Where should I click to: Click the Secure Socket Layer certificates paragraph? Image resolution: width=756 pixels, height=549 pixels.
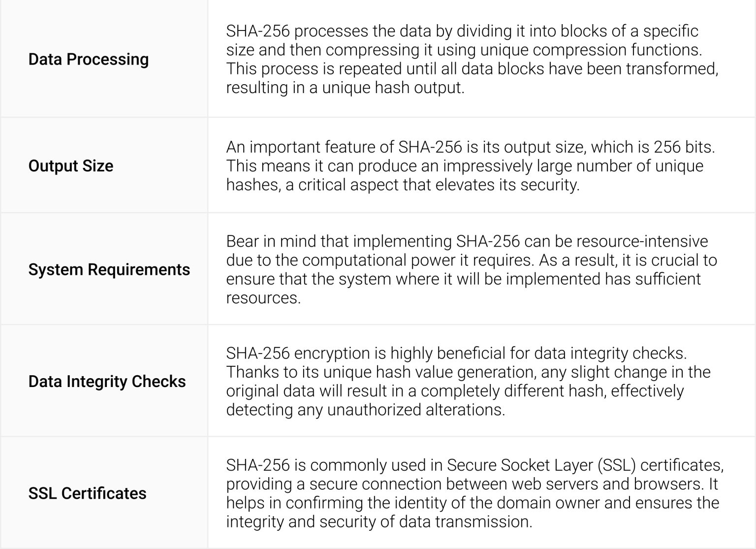pyautogui.click(x=475, y=493)
